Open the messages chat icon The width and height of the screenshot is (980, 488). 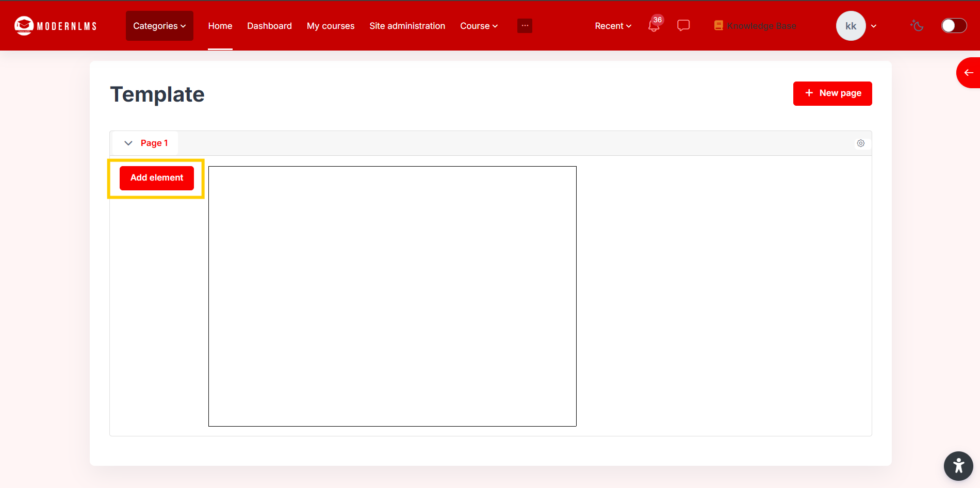coord(683,25)
